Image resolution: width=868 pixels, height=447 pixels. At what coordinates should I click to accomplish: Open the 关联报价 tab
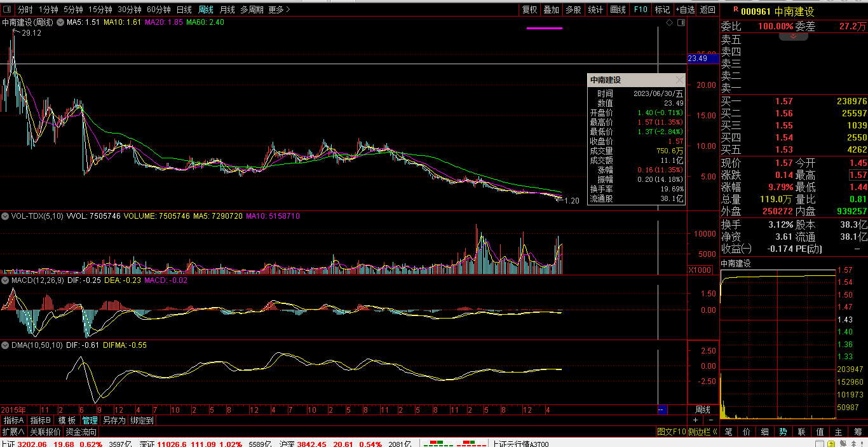[45, 432]
